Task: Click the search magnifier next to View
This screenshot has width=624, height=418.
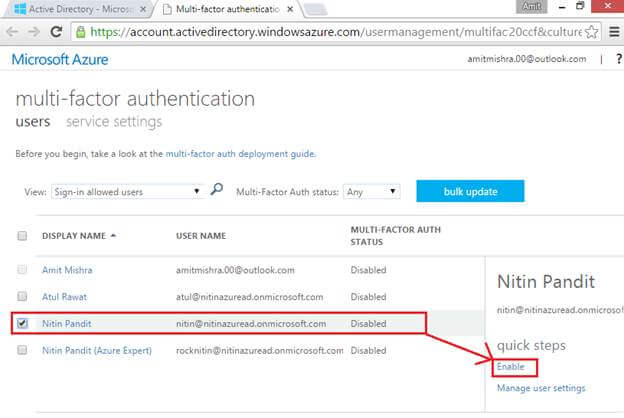Action: point(216,189)
